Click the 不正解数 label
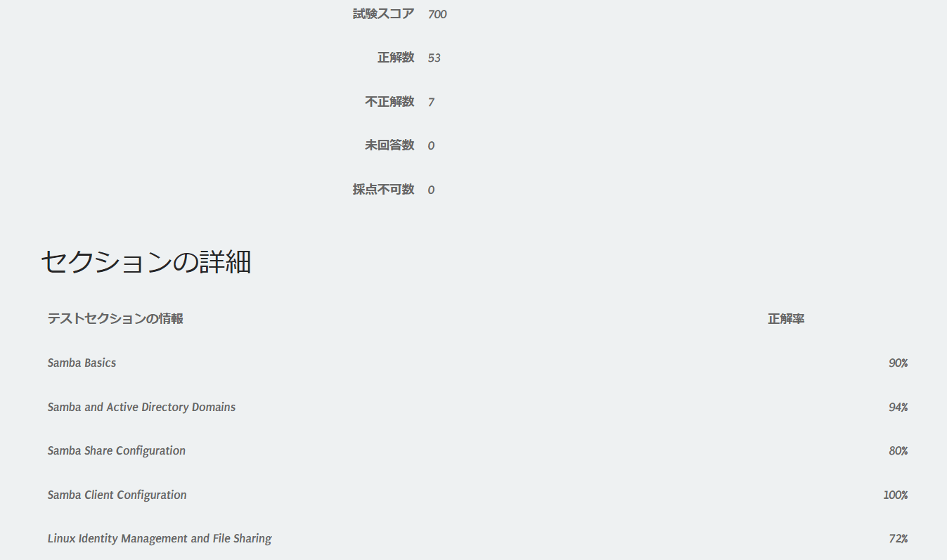Image resolution: width=947 pixels, height=560 pixels. [389, 102]
